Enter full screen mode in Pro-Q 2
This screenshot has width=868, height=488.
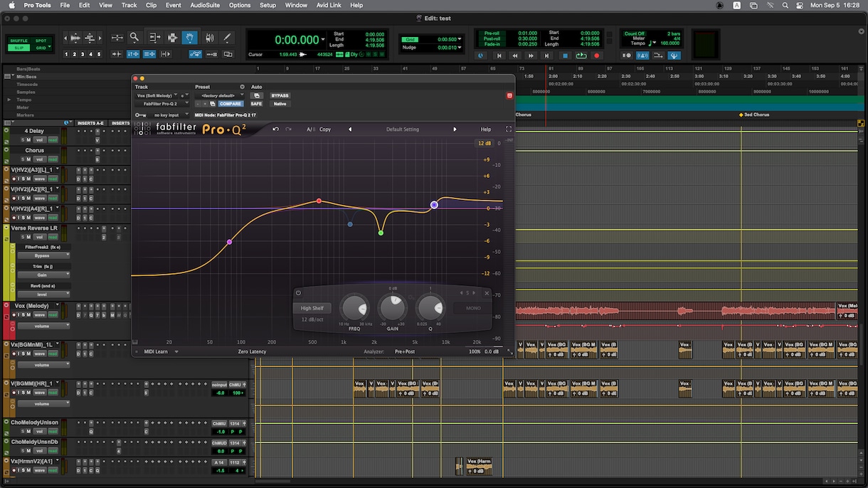(x=509, y=129)
